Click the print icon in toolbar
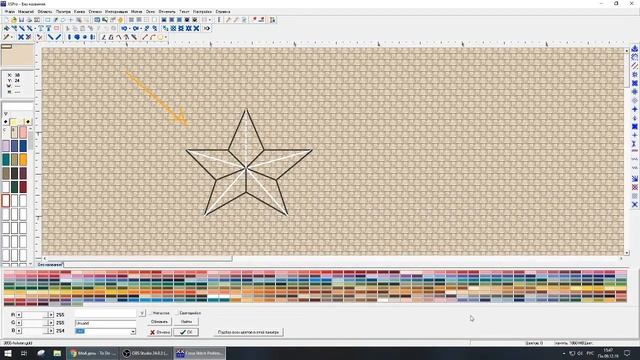The height and width of the screenshot is (360, 640). pos(29,20)
